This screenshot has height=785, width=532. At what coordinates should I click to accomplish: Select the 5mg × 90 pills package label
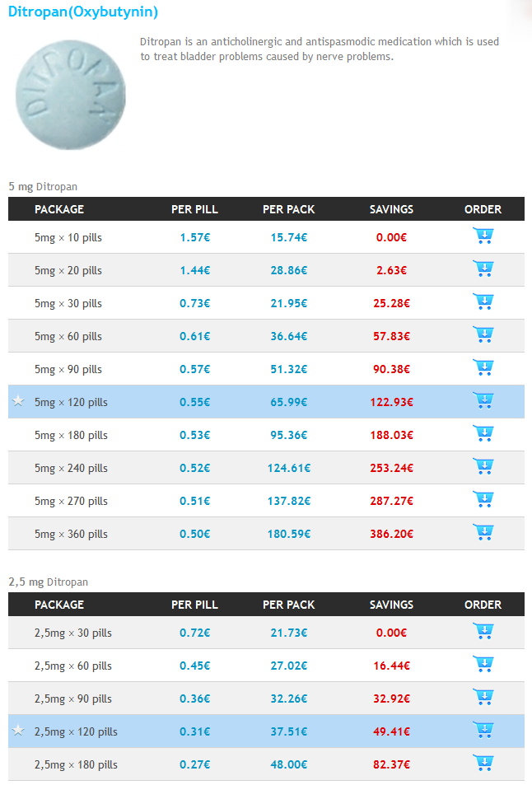[68, 370]
